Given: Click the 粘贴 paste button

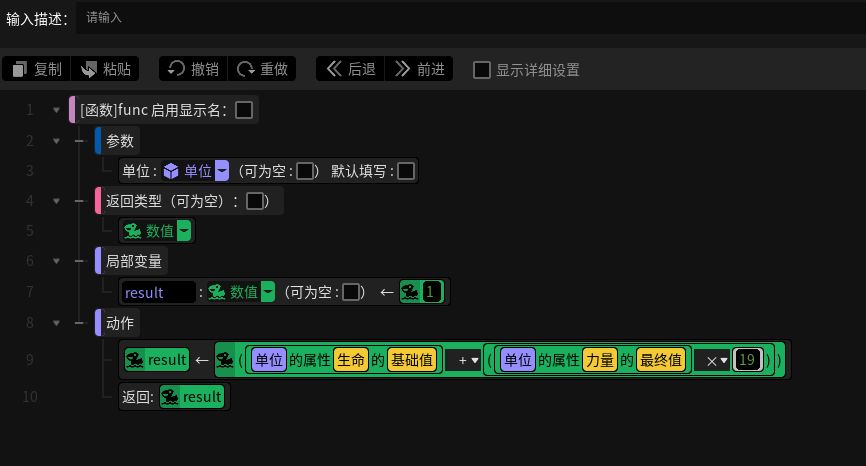Looking at the screenshot, I should (x=105, y=69).
